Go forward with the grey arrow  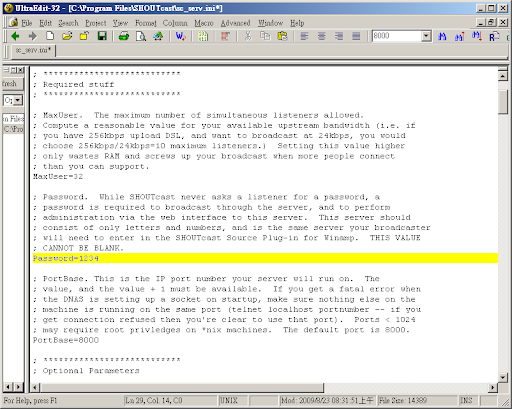point(33,36)
